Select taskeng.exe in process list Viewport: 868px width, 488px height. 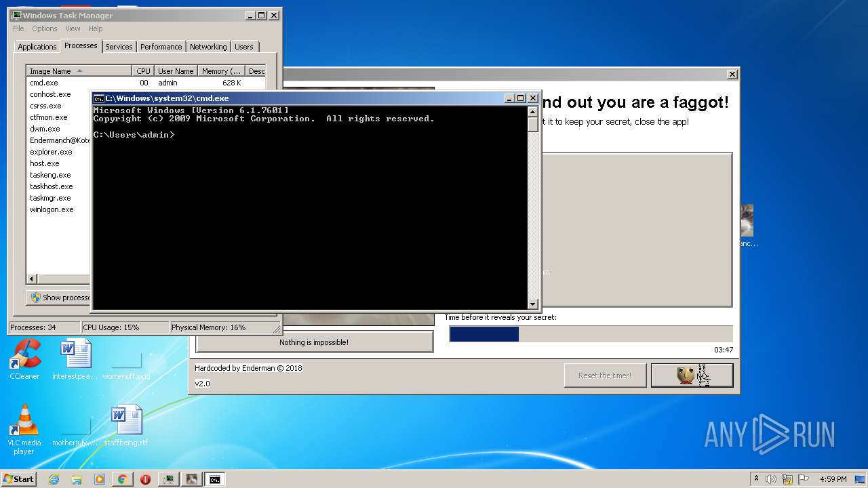click(50, 175)
